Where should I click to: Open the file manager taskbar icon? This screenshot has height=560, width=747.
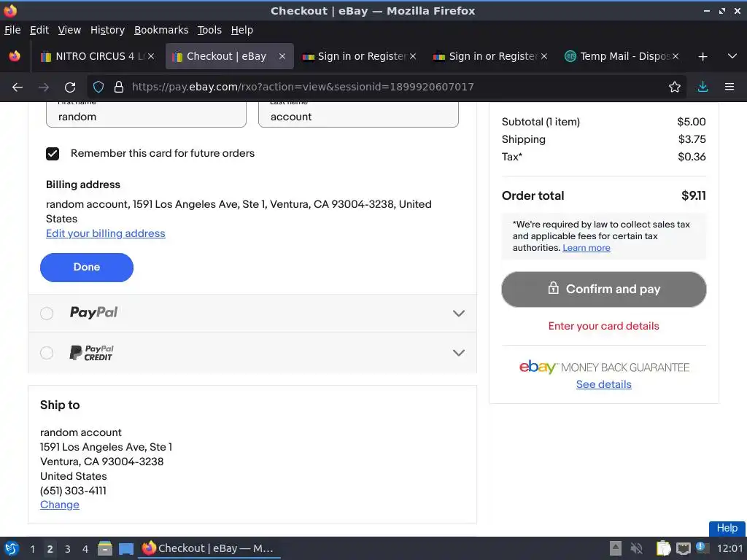point(105,548)
